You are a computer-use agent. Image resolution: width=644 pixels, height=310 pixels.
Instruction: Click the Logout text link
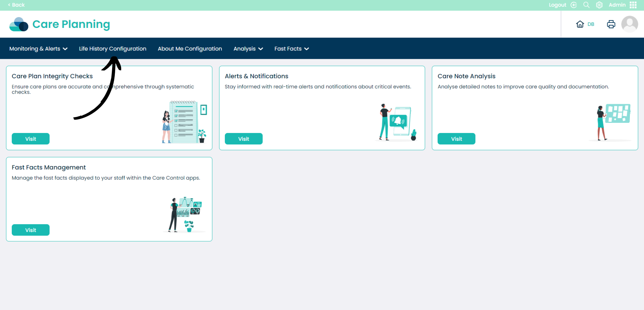pos(557,5)
